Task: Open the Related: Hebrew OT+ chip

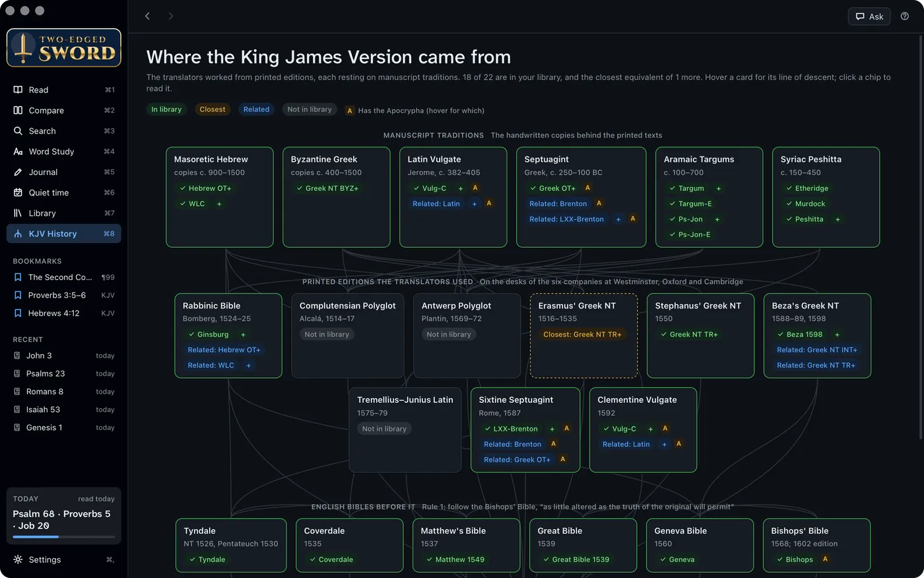Action: tap(224, 350)
